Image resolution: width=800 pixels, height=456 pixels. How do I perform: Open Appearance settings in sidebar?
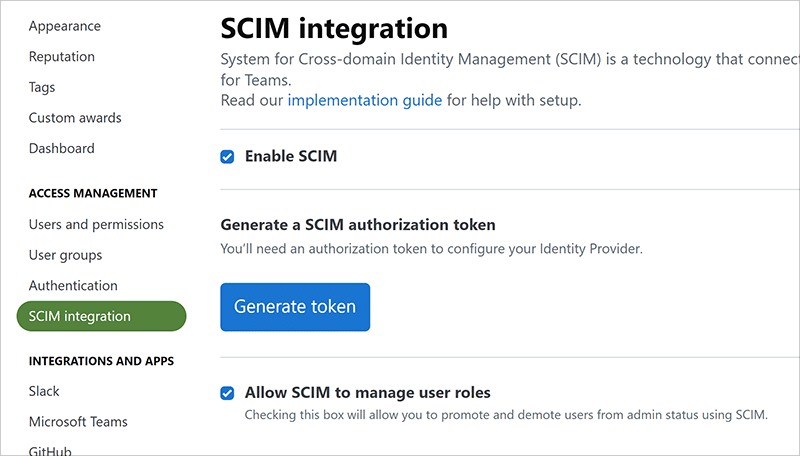(x=65, y=26)
